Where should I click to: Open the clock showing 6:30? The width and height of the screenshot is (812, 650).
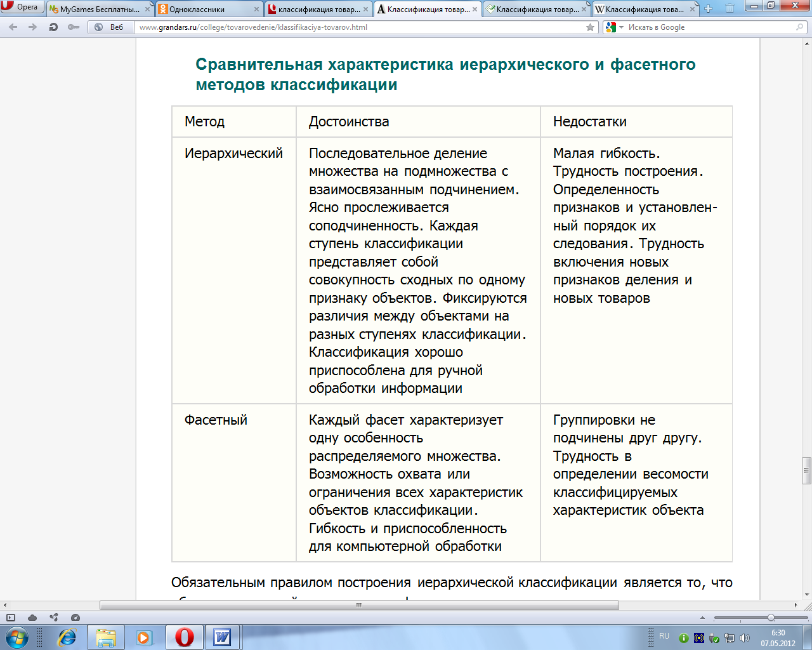pyautogui.click(x=778, y=638)
